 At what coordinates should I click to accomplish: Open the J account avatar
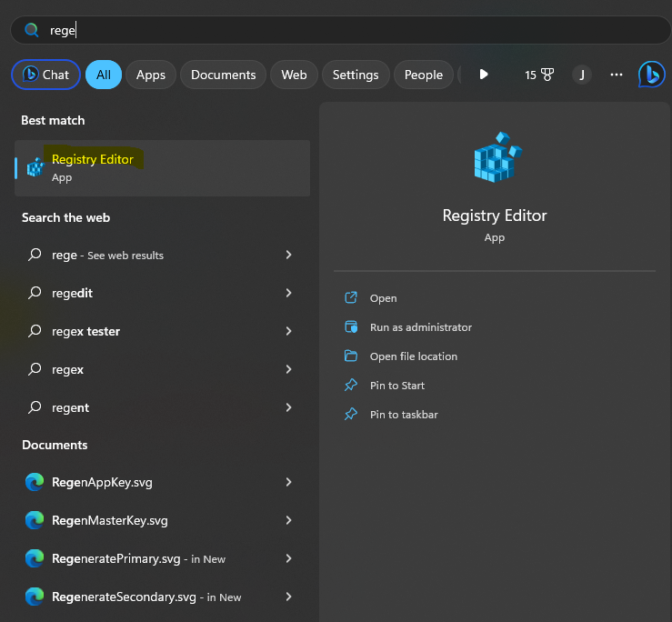pyautogui.click(x=582, y=75)
